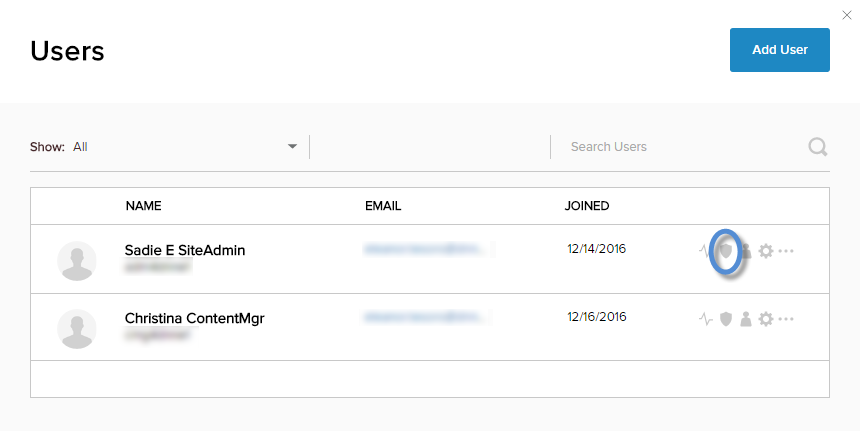Open the Christina ContentMgr user name

[x=194, y=318]
